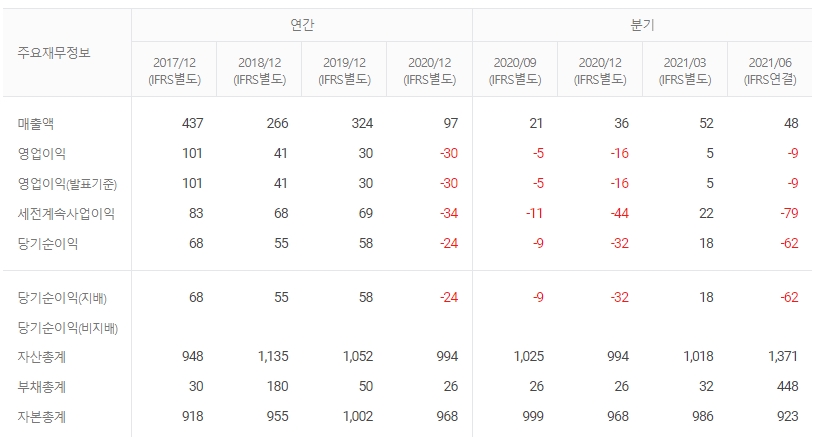Click 자산총계 value 948 for 2017/12
Screen dimensions: 816x437
[193, 356]
